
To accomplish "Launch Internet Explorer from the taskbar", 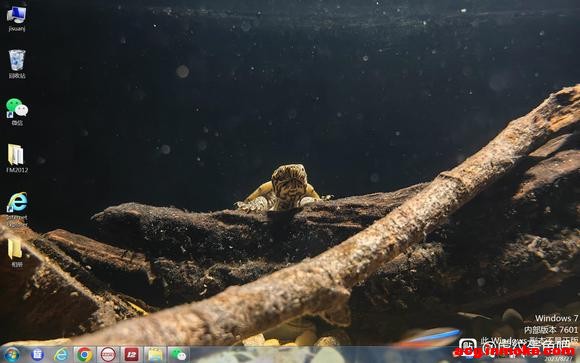I will (61, 355).
